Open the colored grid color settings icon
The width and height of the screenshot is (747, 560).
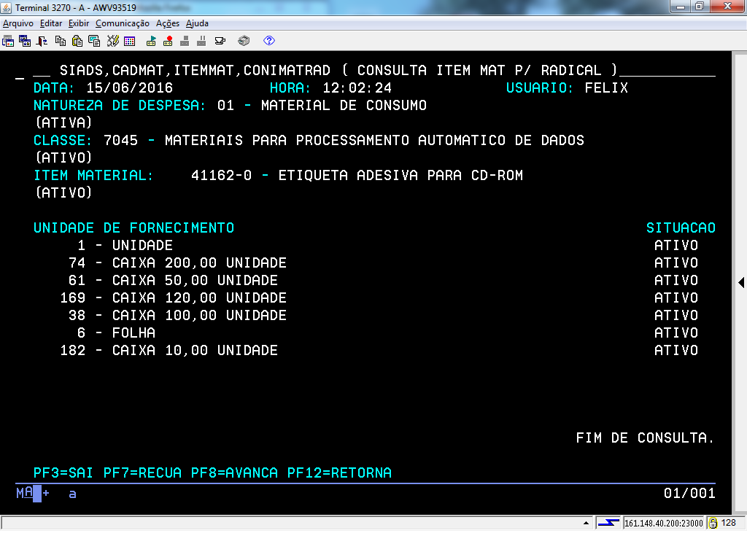(130, 41)
